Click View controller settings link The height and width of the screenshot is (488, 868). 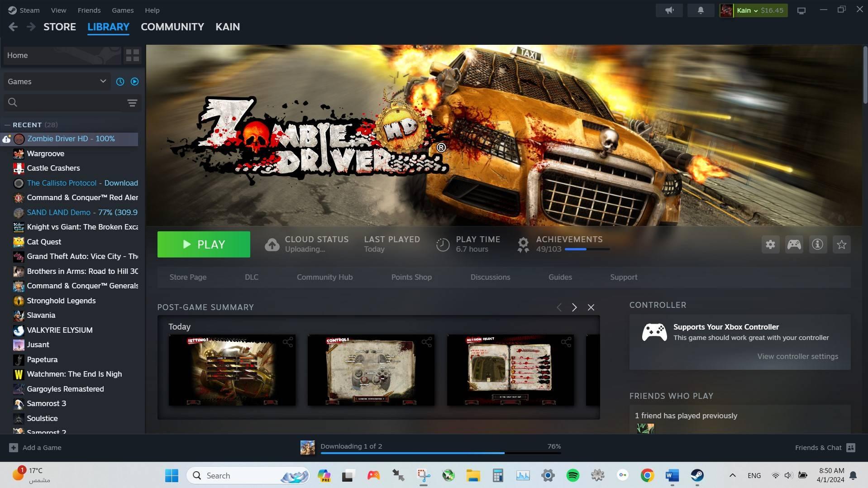[x=797, y=356]
